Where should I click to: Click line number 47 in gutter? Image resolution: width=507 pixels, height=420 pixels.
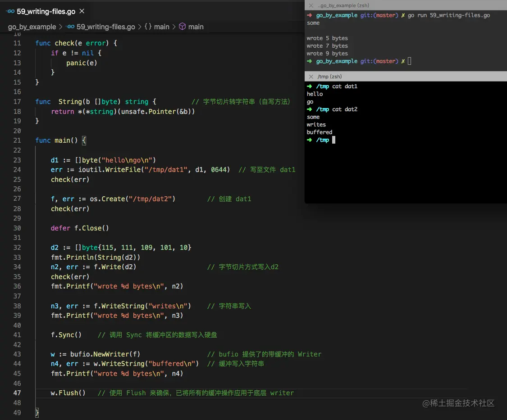tap(17, 393)
